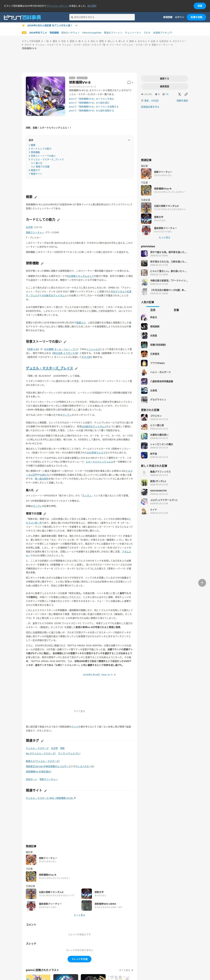Open 呪術廻戦 trending tag

click(x=54, y=33)
